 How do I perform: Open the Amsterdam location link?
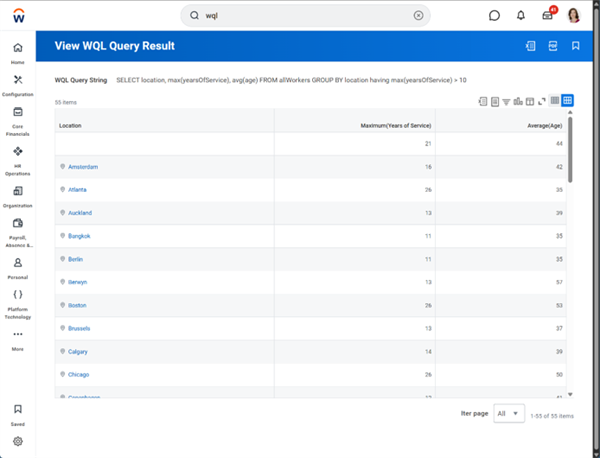click(83, 167)
